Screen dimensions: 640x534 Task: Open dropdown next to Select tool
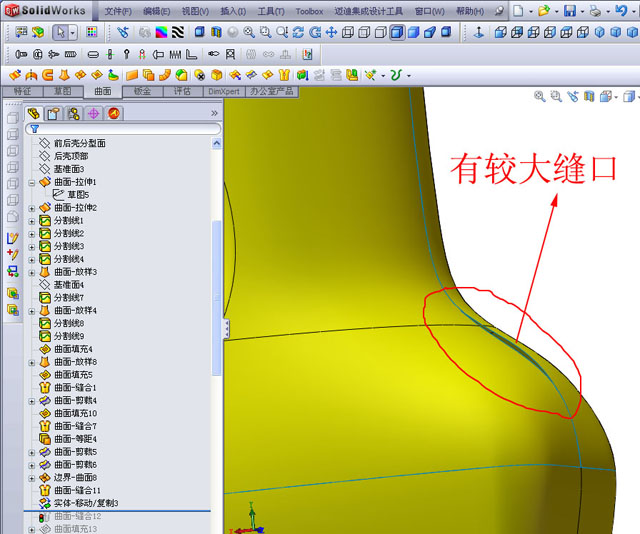pos(73,33)
